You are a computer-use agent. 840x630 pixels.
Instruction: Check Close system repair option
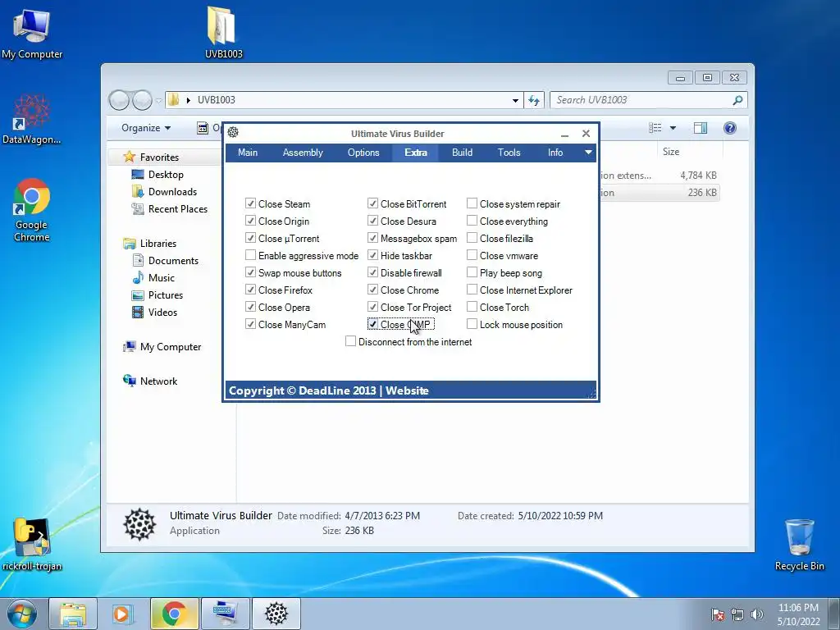click(472, 203)
